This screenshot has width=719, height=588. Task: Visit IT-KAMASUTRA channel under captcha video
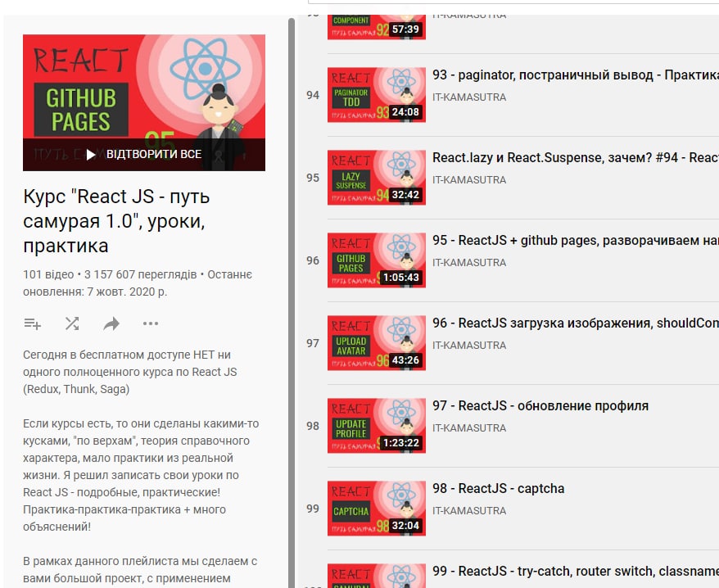point(469,511)
